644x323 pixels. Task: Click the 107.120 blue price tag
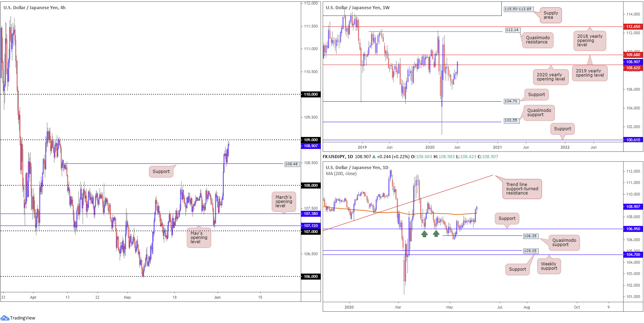coord(311,226)
